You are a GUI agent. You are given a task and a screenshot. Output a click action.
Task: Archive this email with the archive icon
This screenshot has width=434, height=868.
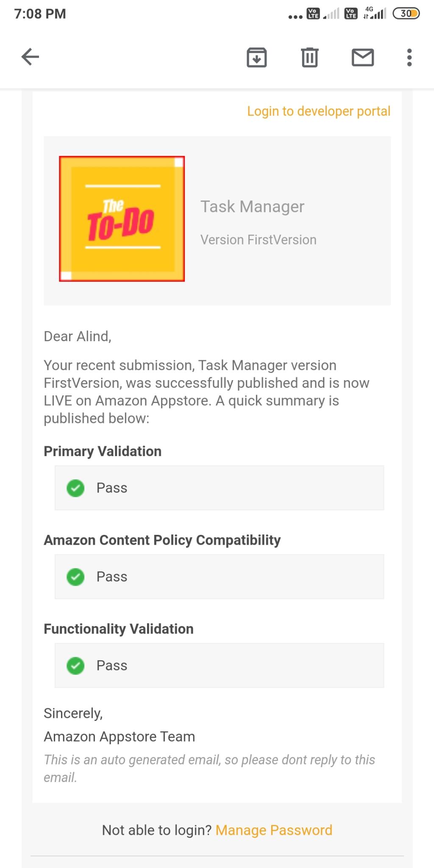click(x=256, y=57)
